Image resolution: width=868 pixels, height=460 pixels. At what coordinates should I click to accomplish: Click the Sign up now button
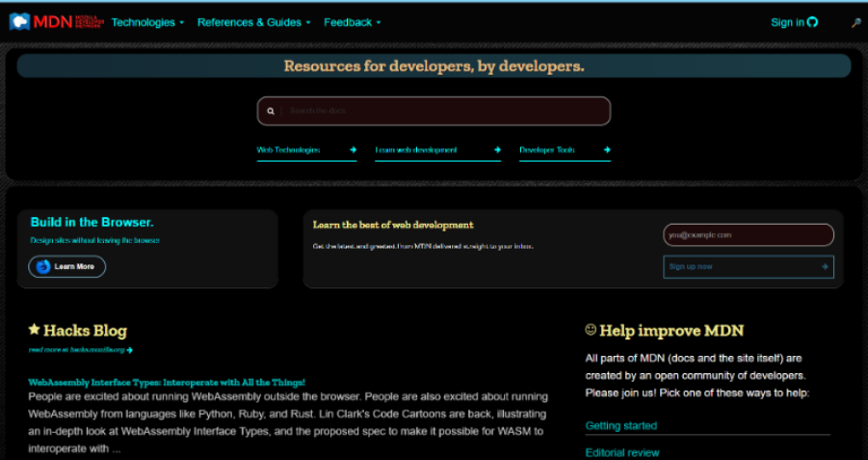pyautogui.click(x=749, y=266)
